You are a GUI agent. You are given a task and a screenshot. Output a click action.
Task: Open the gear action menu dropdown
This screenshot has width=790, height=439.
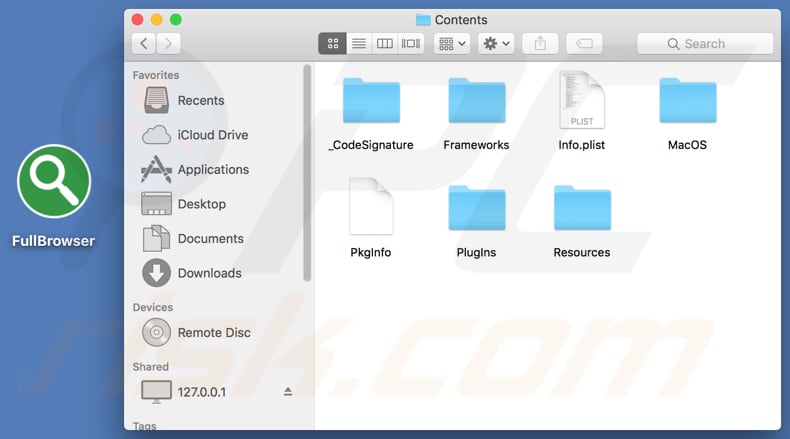coord(496,44)
